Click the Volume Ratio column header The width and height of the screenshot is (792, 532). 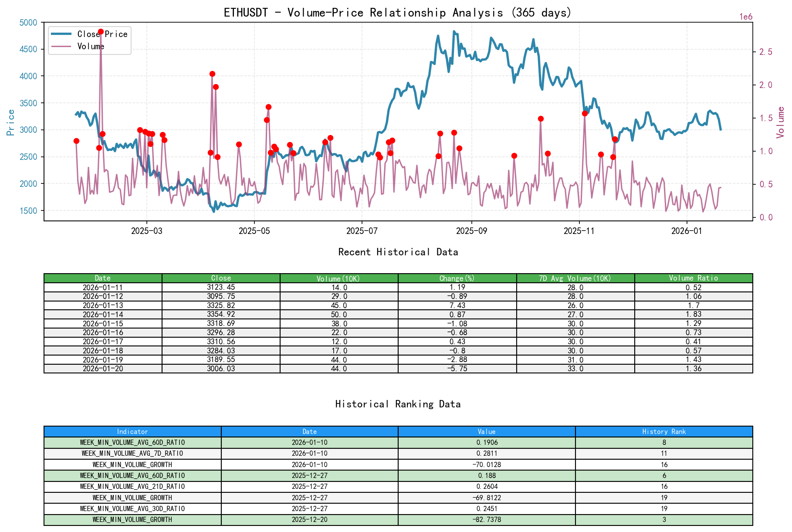694,278
